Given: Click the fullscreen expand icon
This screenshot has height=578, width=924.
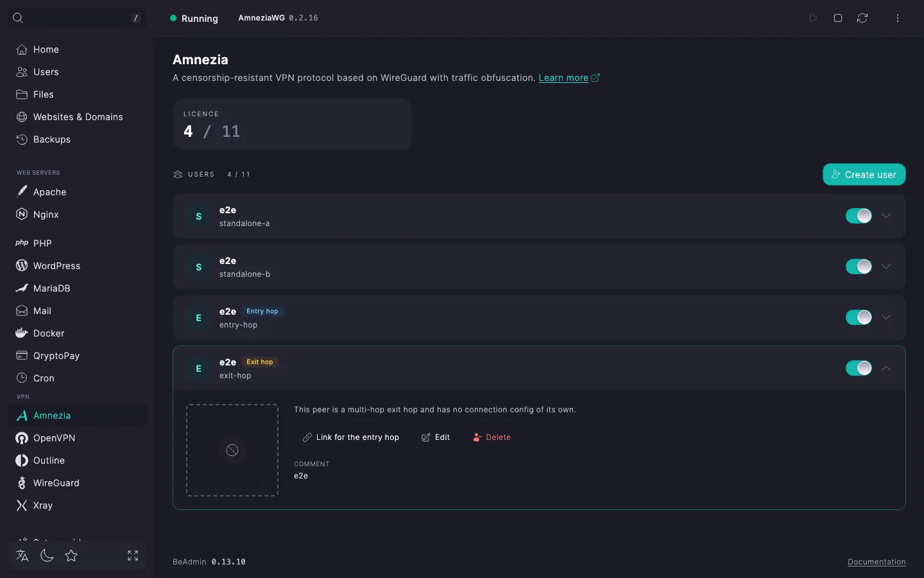Looking at the screenshot, I should tap(133, 556).
